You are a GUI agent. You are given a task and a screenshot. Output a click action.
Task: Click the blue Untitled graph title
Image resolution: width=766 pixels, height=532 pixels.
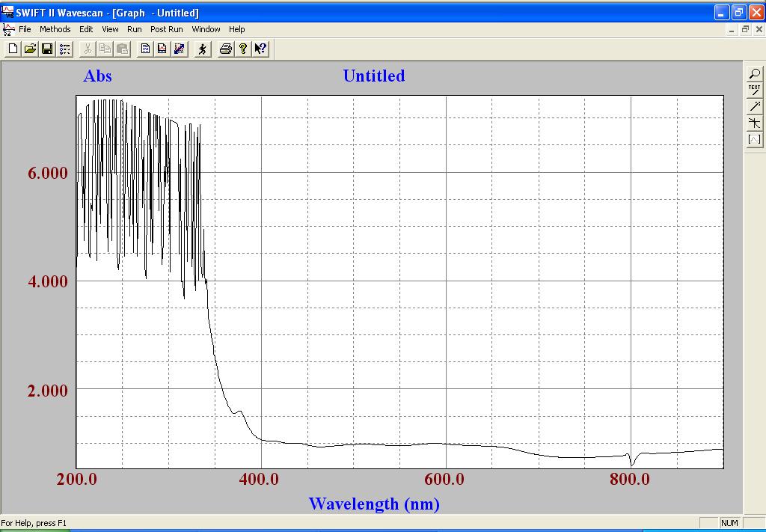(374, 76)
